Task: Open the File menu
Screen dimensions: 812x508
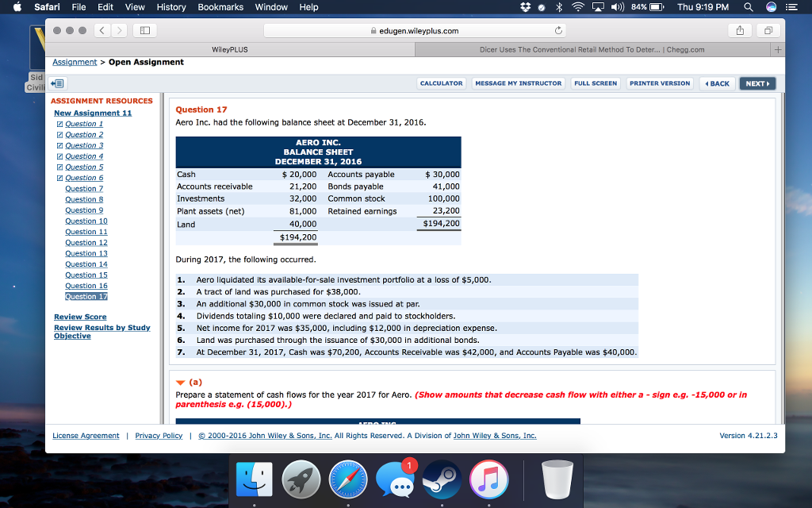Action: (79, 6)
